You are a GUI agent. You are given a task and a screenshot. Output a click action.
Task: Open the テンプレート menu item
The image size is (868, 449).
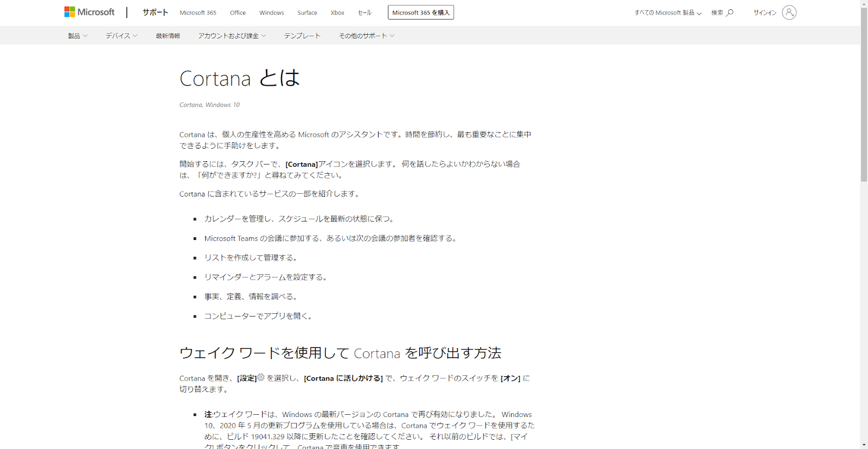pos(302,36)
